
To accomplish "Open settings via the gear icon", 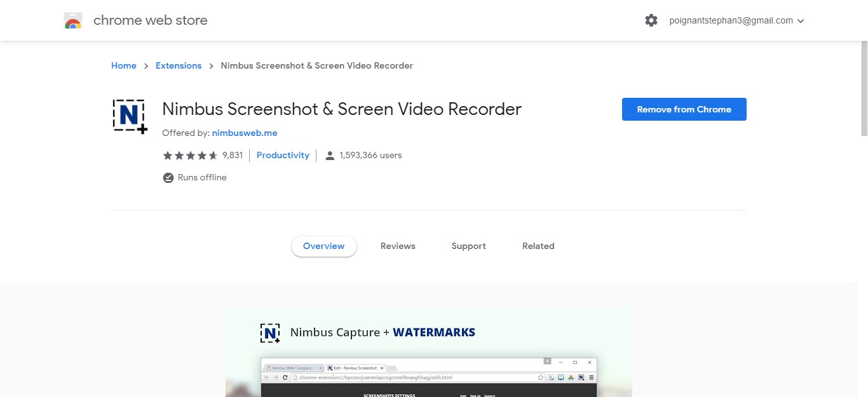I will [651, 20].
